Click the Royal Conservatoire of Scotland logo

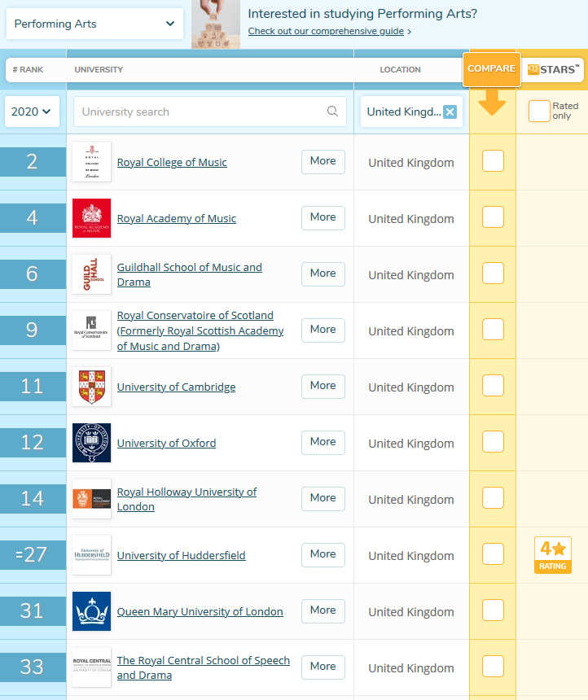91,330
